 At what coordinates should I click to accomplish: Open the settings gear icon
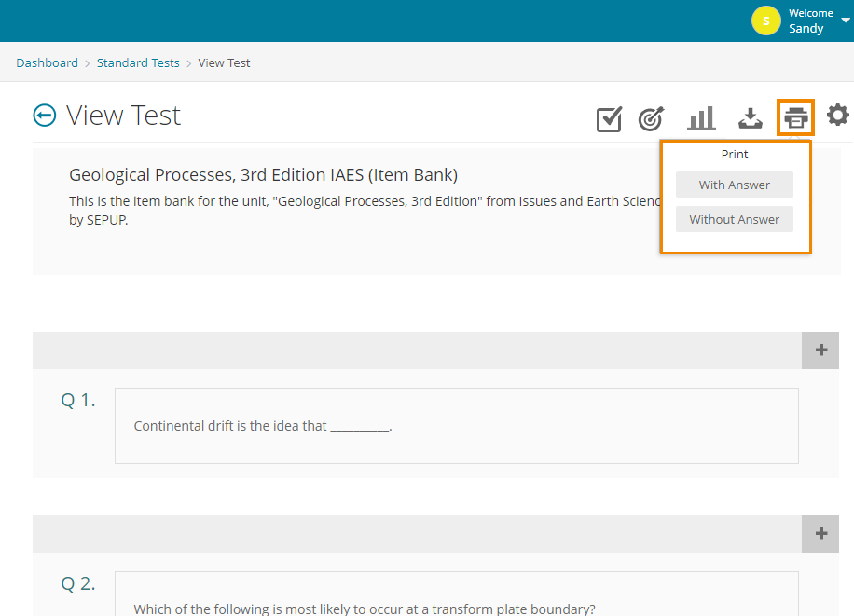click(838, 116)
